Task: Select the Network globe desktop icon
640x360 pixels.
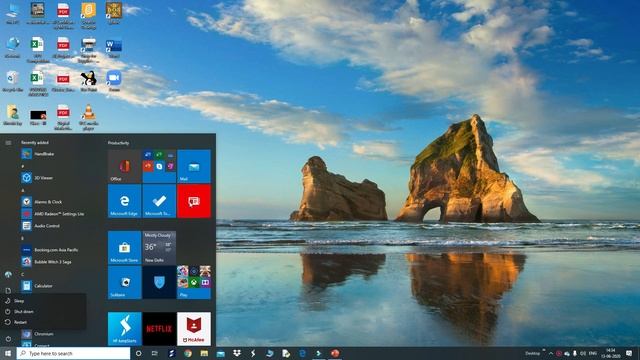Action: 13,47
